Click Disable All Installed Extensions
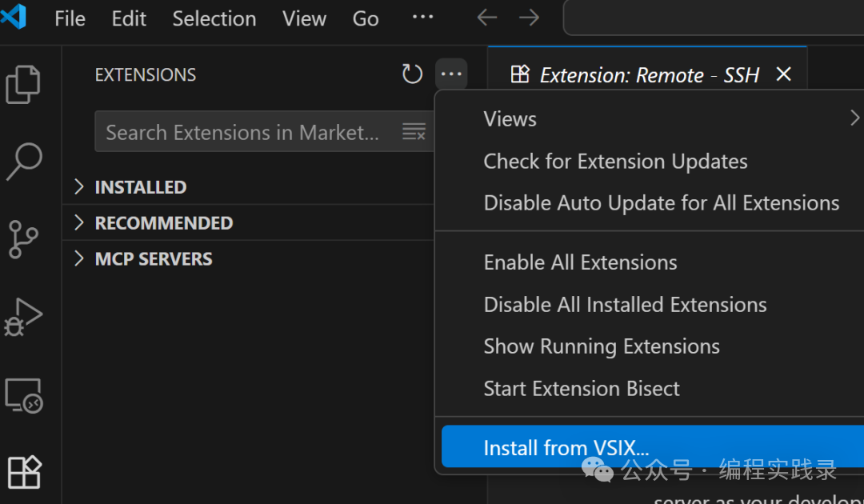 [x=625, y=304]
